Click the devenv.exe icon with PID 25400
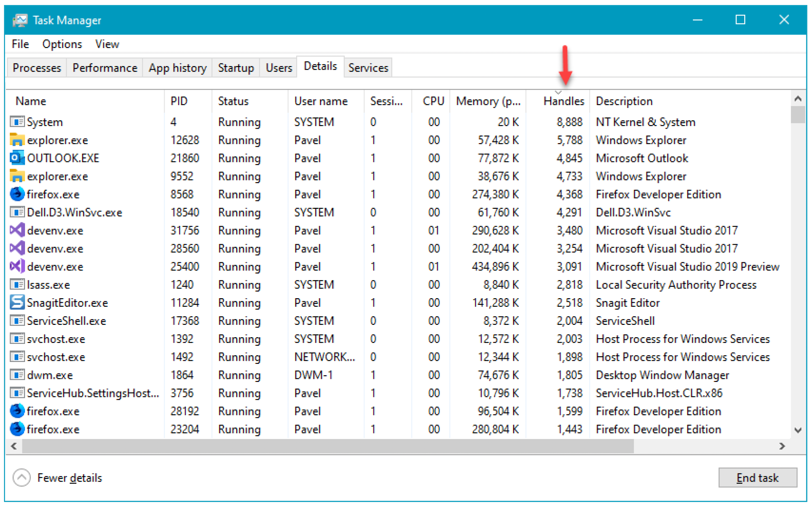812x507 pixels. tap(17, 267)
